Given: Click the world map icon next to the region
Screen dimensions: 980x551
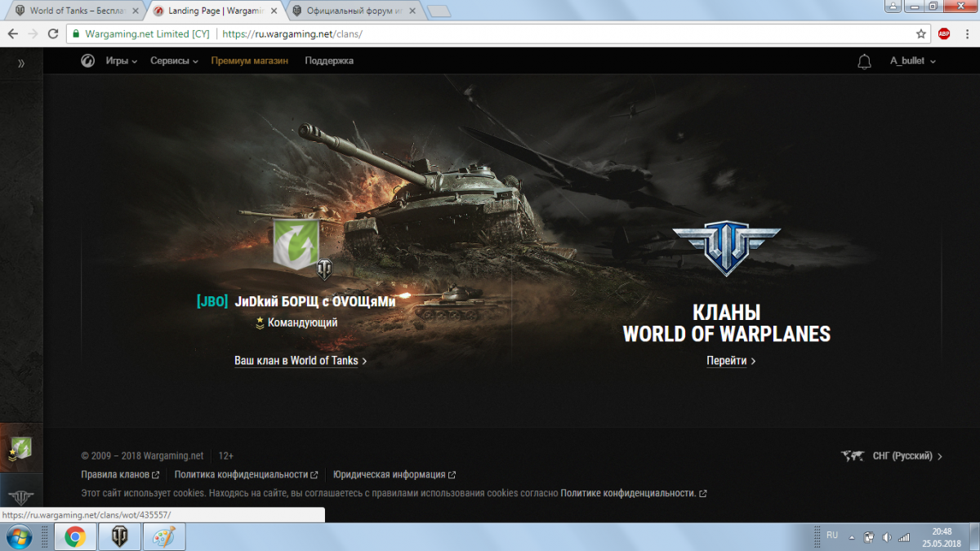Looking at the screenshot, I should coord(853,456).
